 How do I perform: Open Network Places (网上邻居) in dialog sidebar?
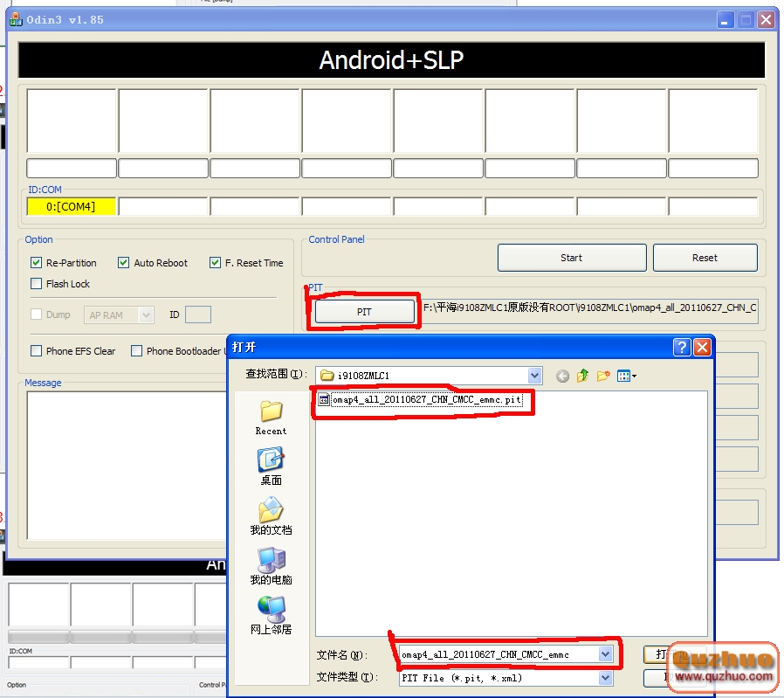pos(271,615)
